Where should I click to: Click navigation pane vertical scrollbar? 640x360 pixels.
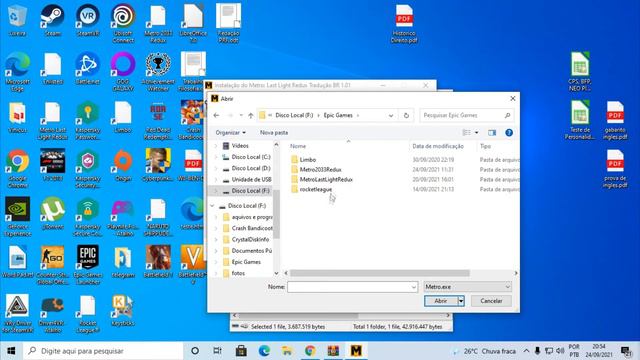(276, 214)
